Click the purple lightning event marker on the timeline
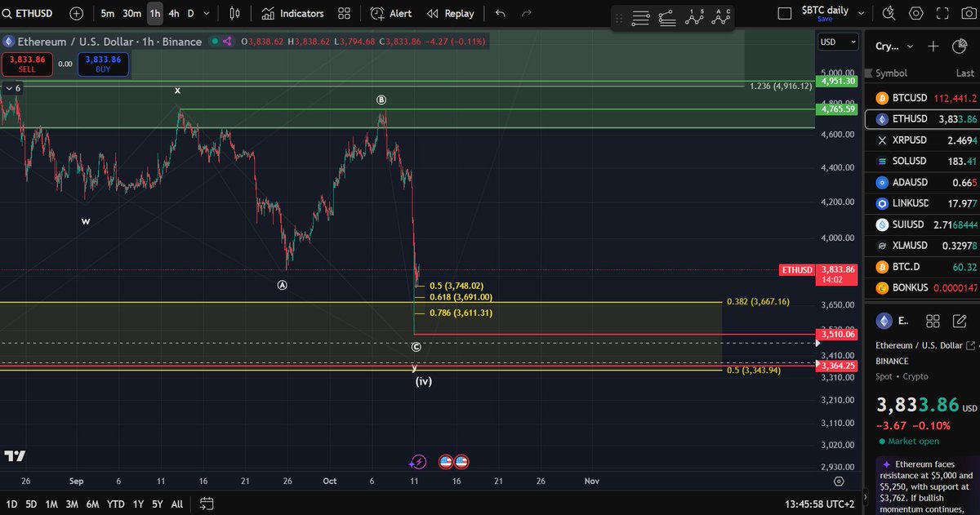Image resolution: width=980 pixels, height=515 pixels. pyautogui.click(x=418, y=462)
